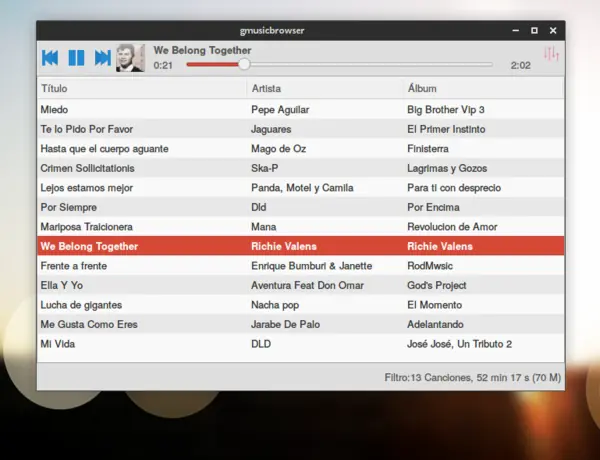Click album Finisterra
Screen dimensions: 600x460
(428, 148)
